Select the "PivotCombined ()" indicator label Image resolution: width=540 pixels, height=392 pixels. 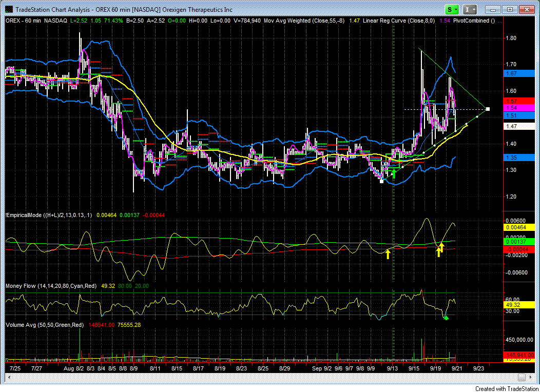click(474, 21)
